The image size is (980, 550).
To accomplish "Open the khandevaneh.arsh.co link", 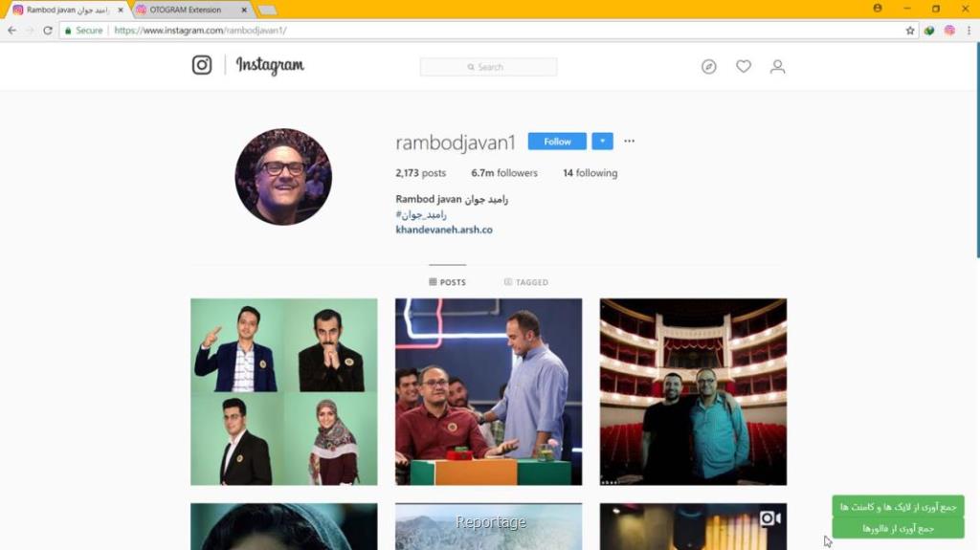I will pyautogui.click(x=444, y=230).
